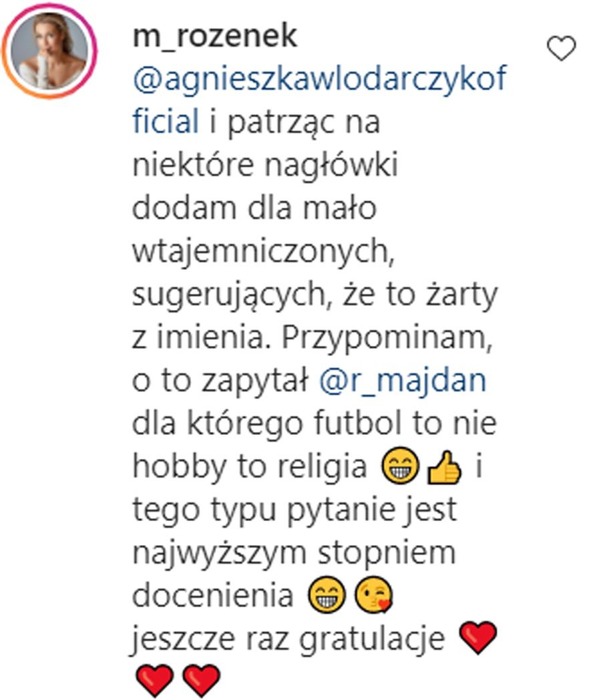Viewport: 601px width, 700px height.
Task: Click the word 'Przypominam' in the comment
Action: pos(387,339)
